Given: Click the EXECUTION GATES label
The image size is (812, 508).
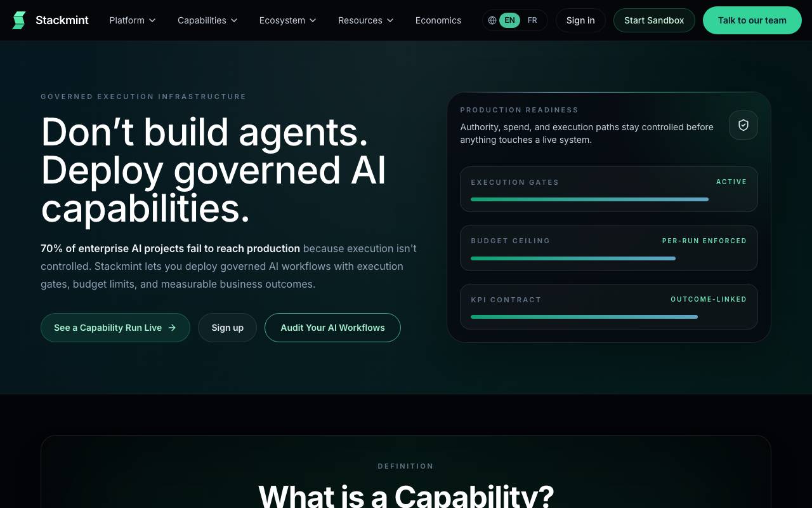Looking at the screenshot, I should pos(514,182).
